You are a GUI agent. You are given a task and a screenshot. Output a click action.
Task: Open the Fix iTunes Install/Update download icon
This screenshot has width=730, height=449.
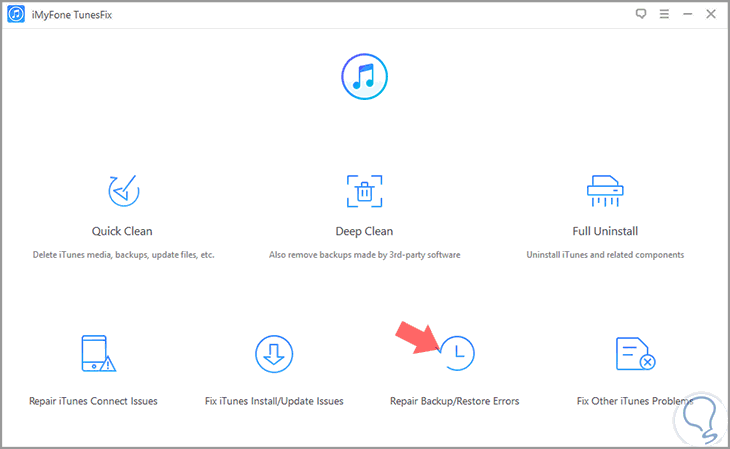click(x=274, y=354)
